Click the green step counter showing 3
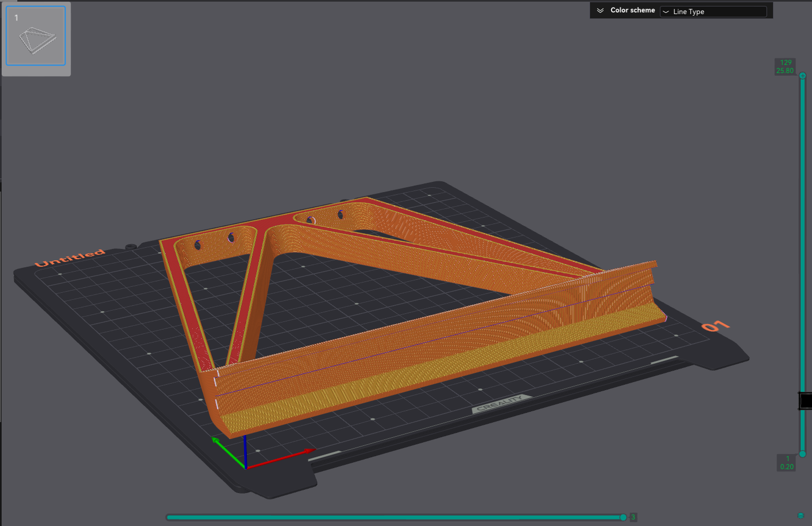The image size is (812, 526). coord(632,517)
